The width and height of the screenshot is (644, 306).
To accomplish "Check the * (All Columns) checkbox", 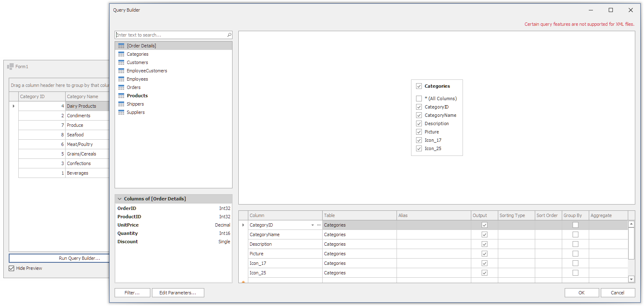I will (x=419, y=99).
